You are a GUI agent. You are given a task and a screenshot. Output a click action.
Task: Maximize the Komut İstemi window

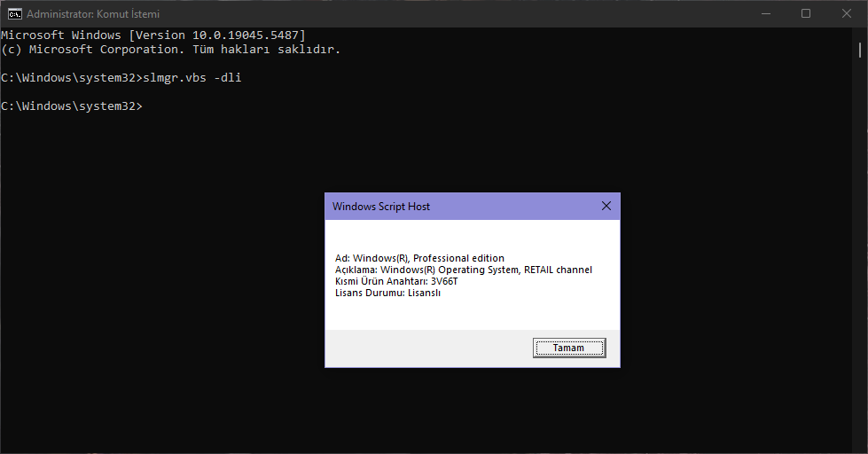coord(806,14)
